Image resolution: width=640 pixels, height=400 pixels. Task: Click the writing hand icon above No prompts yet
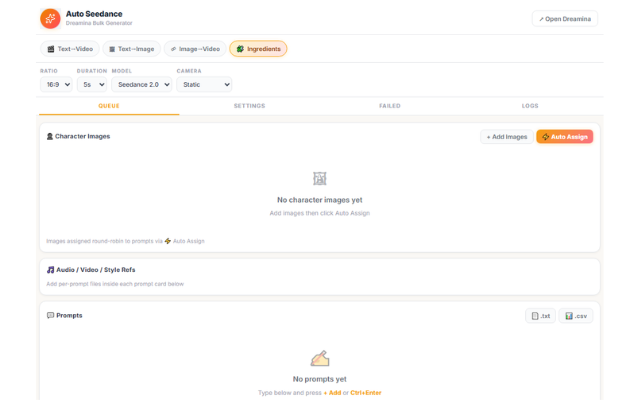point(320,358)
